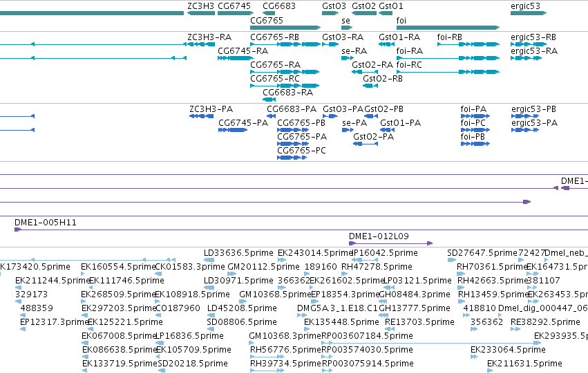Select the LD45208.5prime EST label
Viewport: 588px width, 374px height.
[242, 309]
